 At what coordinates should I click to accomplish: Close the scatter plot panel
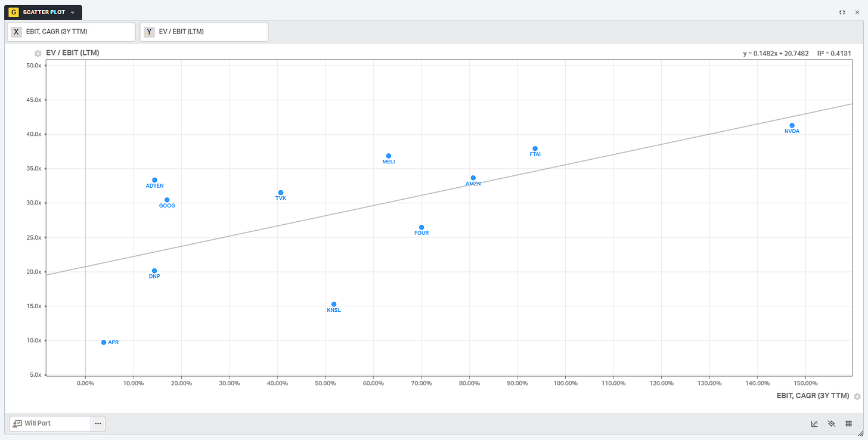click(x=857, y=12)
